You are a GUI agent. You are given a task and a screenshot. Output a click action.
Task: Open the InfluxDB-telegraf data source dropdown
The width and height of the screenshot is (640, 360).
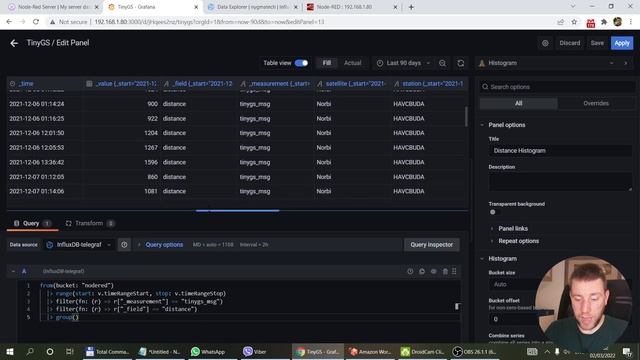tap(79, 244)
